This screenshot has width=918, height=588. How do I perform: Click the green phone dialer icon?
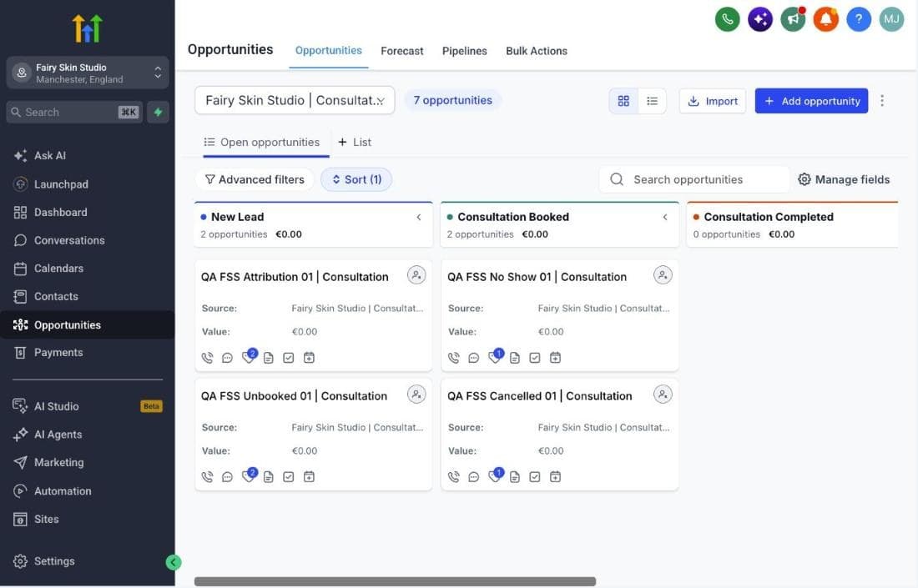pos(727,19)
